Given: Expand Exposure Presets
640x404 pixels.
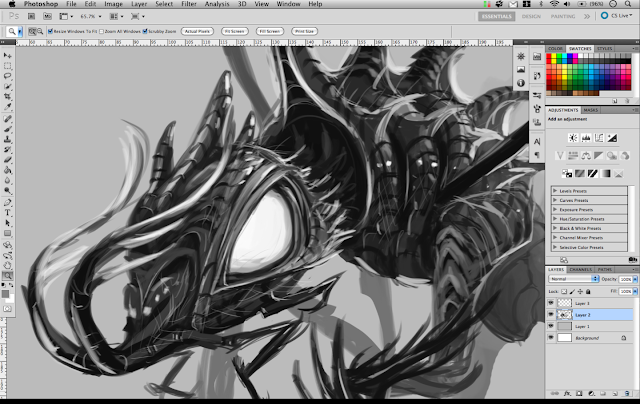Looking at the screenshot, I should [555, 209].
